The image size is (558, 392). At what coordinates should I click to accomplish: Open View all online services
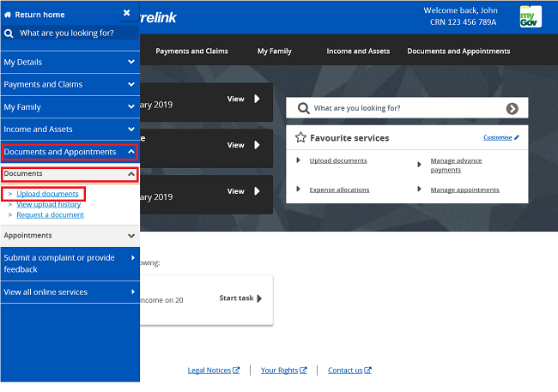(x=70, y=292)
